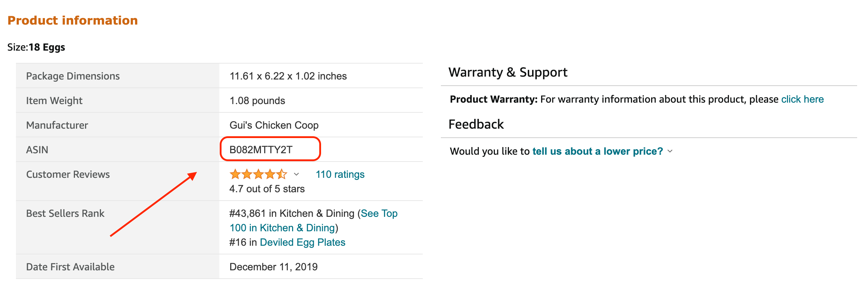The width and height of the screenshot is (868, 292).
Task: Click the Customer Reviews row label
Action: point(68,174)
